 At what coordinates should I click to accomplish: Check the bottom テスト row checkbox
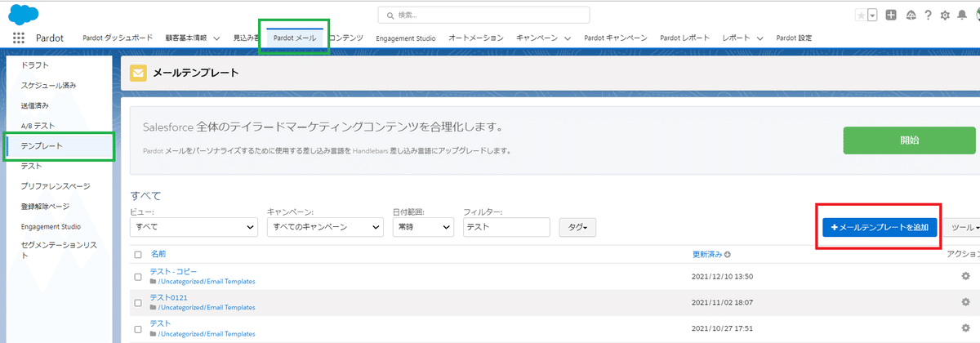(138, 328)
